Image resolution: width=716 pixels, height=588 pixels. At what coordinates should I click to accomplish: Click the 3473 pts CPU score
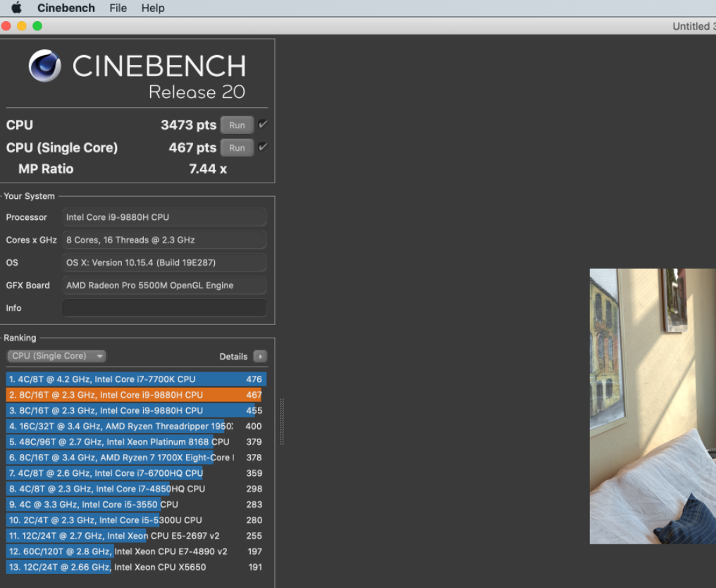[188, 125]
